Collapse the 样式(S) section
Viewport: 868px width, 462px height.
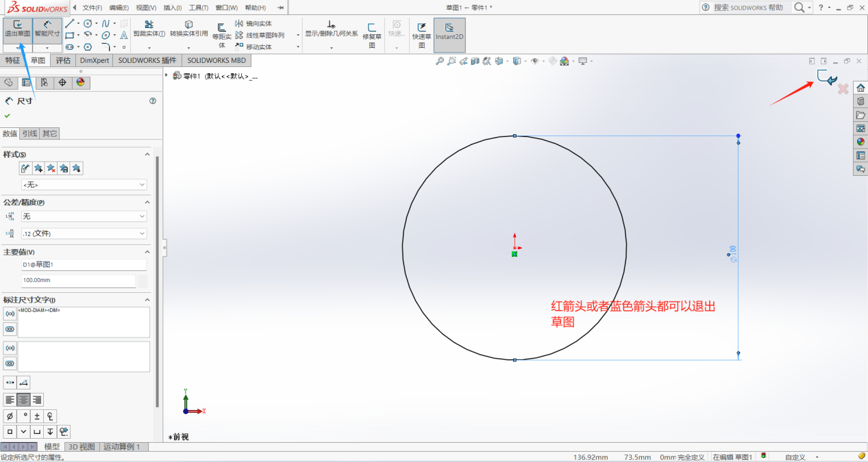point(147,155)
